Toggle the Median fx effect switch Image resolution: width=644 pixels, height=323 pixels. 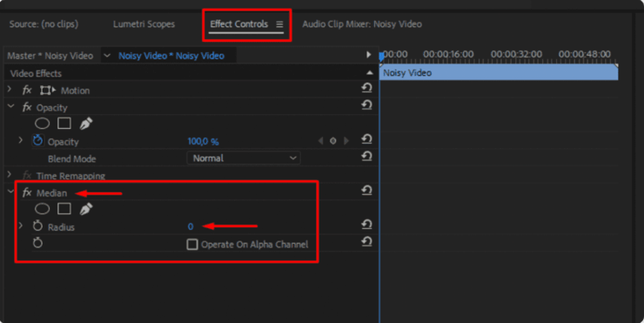27,192
